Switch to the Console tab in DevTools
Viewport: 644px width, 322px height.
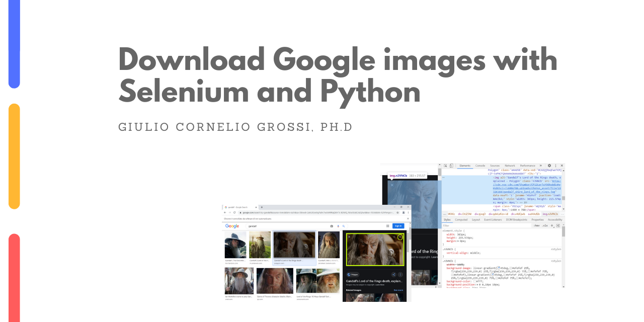tap(480, 166)
